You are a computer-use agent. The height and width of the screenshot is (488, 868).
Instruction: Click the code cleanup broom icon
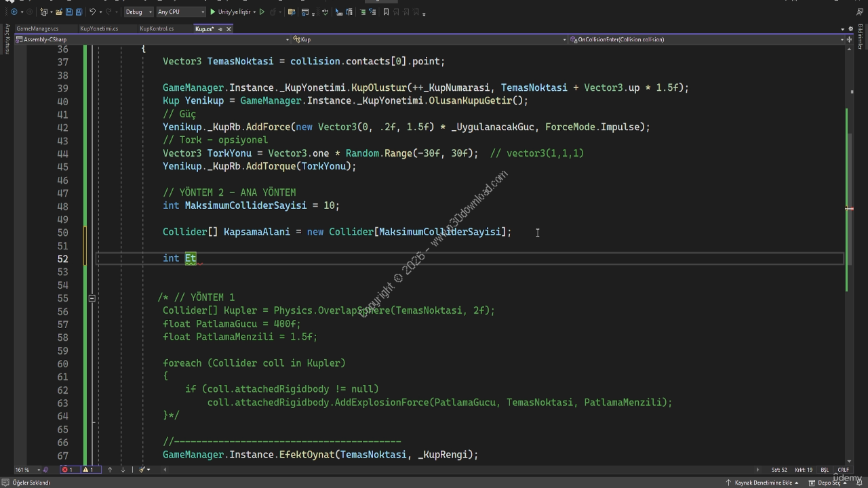point(142,470)
